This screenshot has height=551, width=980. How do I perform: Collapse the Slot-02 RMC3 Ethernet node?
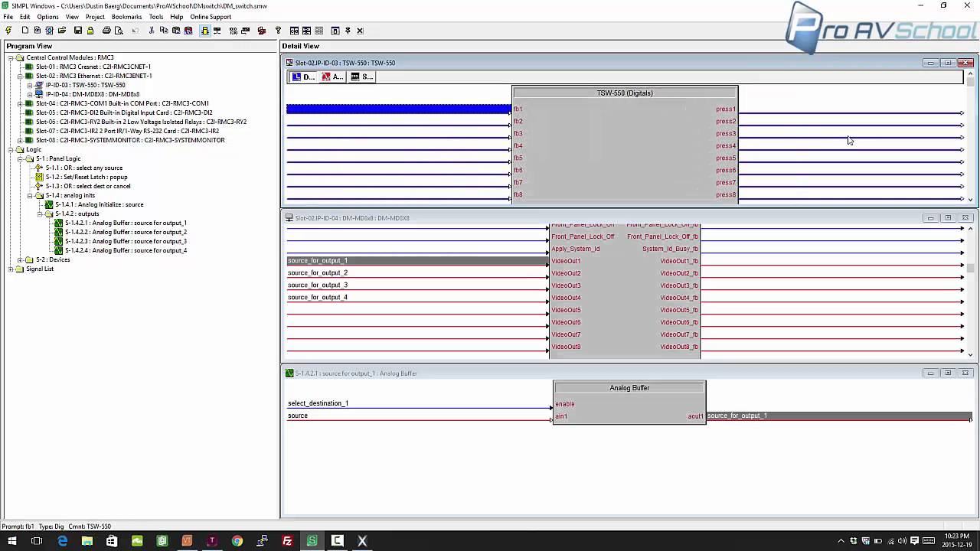pos(20,76)
